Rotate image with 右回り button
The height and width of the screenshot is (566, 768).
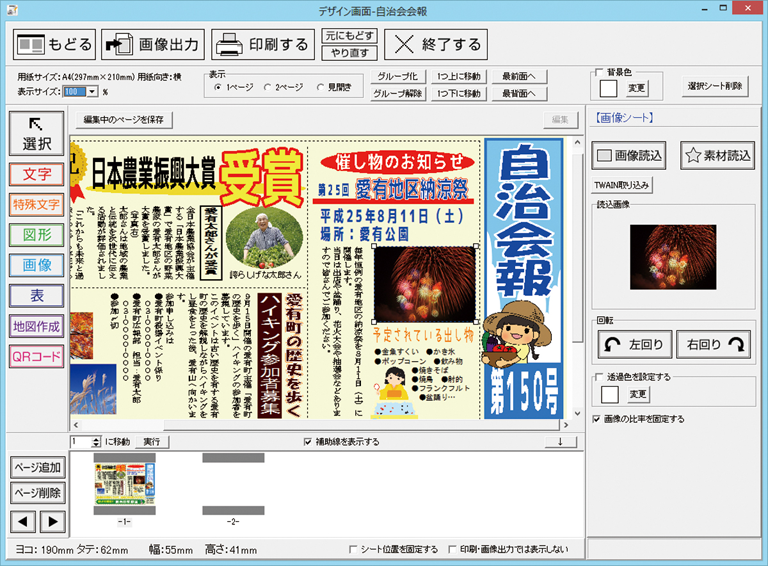713,345
